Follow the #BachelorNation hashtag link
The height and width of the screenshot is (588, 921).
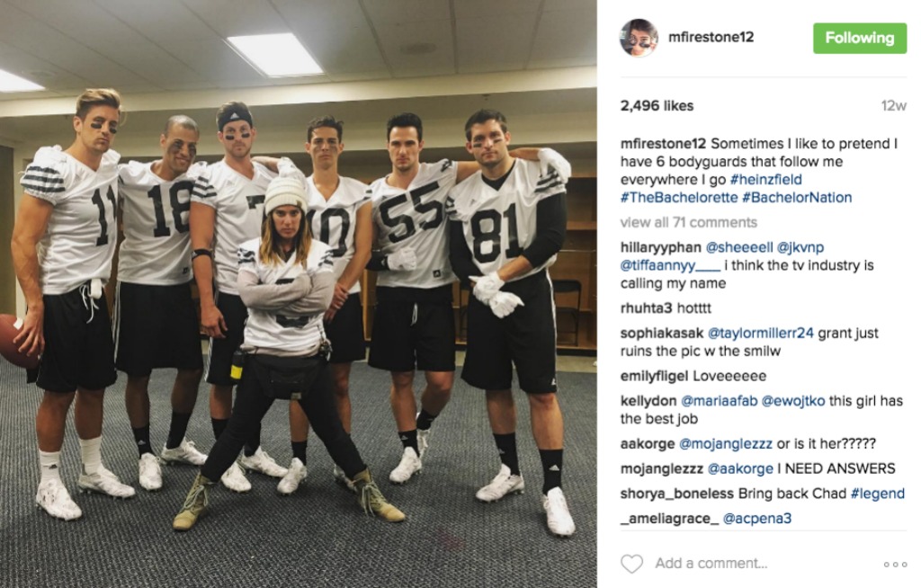point(797,198)
